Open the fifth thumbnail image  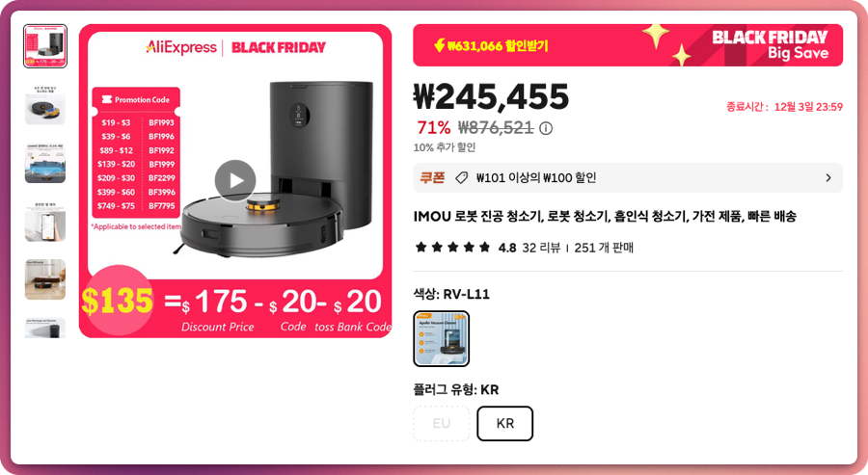44,279
